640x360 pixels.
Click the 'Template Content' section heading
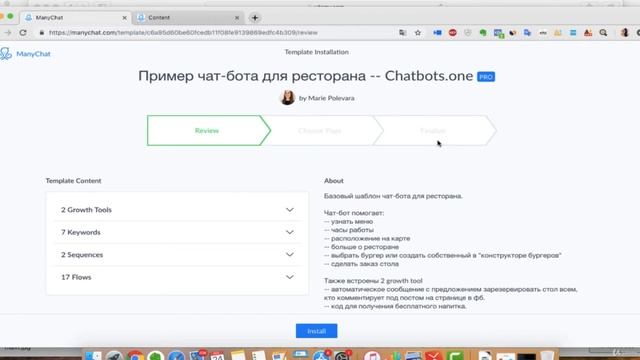tap(73, 181)
